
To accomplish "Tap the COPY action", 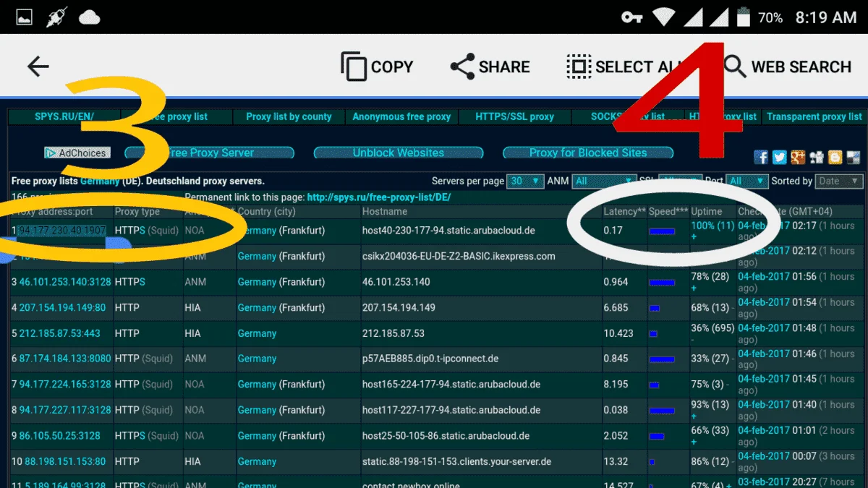I will point(377,67).
